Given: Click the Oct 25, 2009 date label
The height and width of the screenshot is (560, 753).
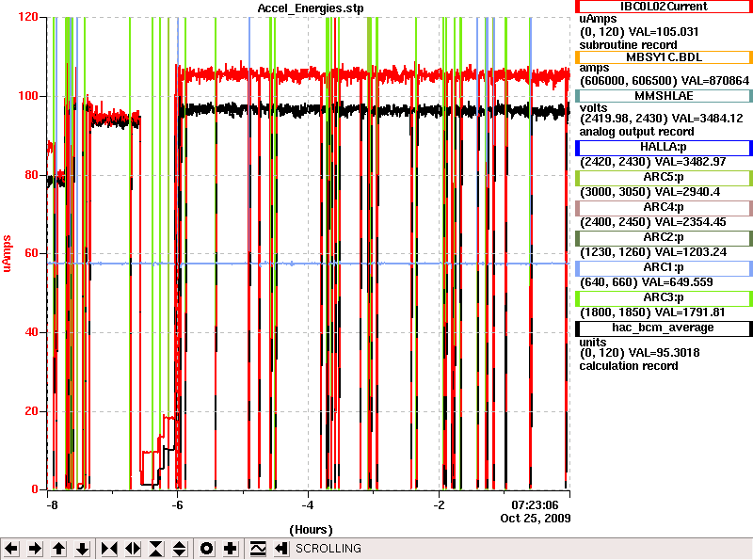Looking at the screenshot, I should pyautogui.click(x=536, y=519).
